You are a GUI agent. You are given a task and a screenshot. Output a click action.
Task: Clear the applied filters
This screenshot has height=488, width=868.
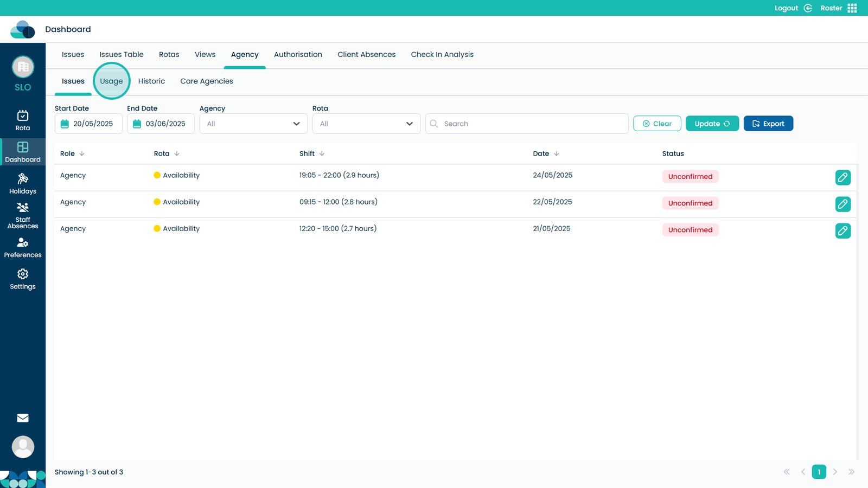(x=657, y=124)
